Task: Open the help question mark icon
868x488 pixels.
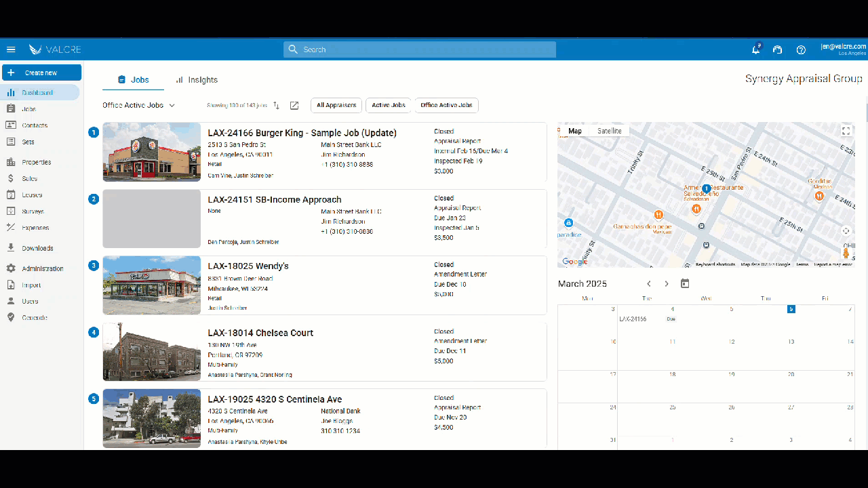Action: point(801,49)
